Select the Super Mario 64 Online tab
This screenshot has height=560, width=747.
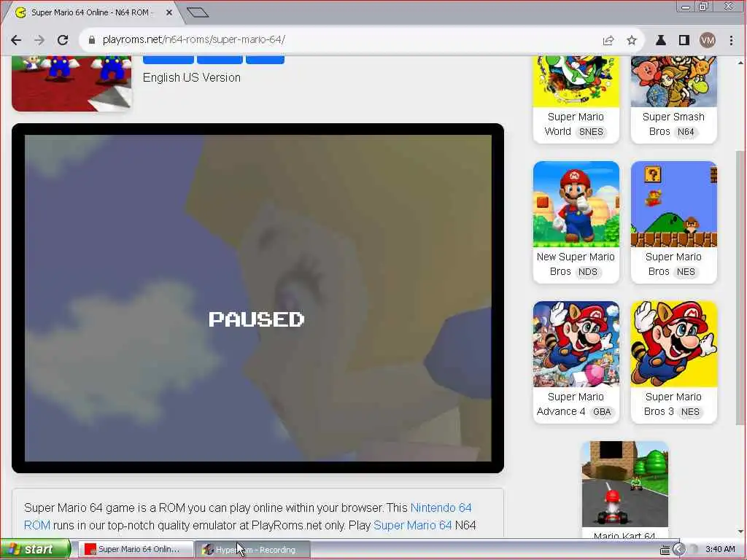93,13
